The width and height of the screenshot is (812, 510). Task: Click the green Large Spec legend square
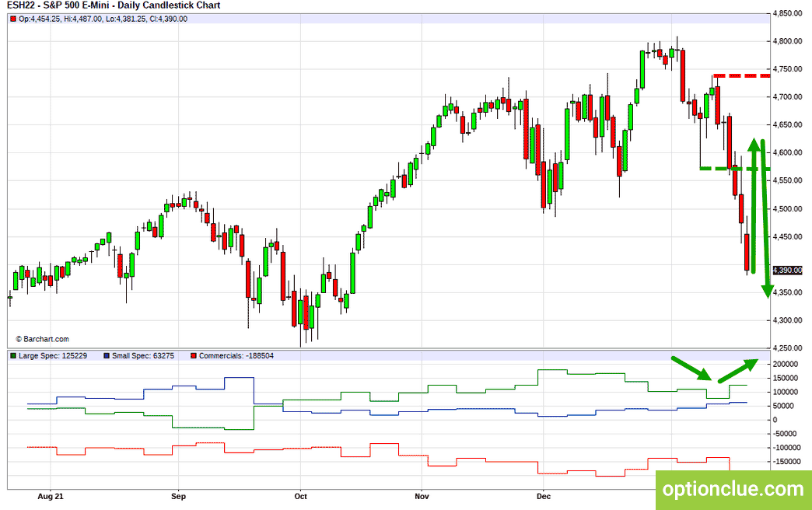pyautogui.click(x=13, y=356)
